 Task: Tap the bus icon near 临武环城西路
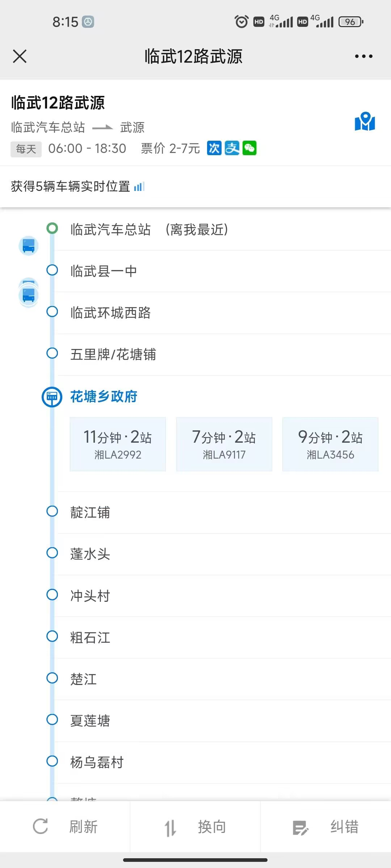(29, 295)
